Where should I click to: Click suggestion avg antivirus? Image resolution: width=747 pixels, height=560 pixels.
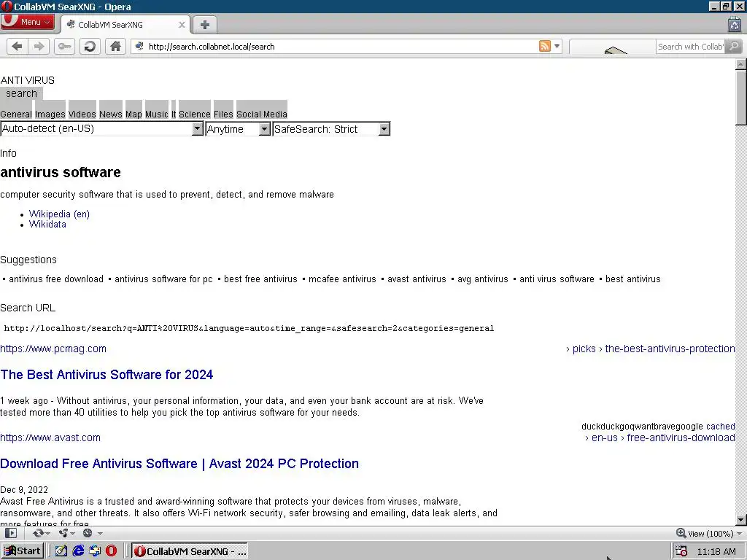pyautogui.click(x=483, y=279)
